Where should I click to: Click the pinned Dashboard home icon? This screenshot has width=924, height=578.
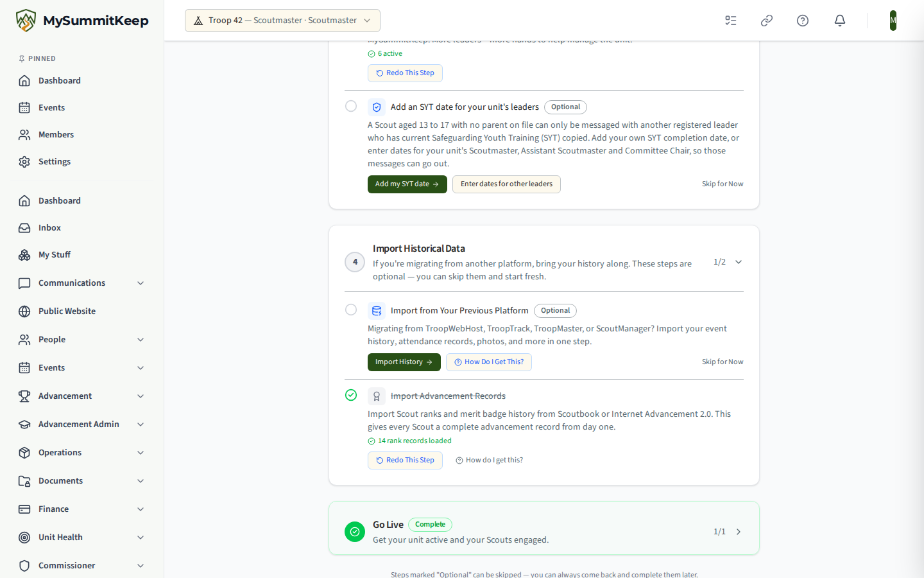24,81
